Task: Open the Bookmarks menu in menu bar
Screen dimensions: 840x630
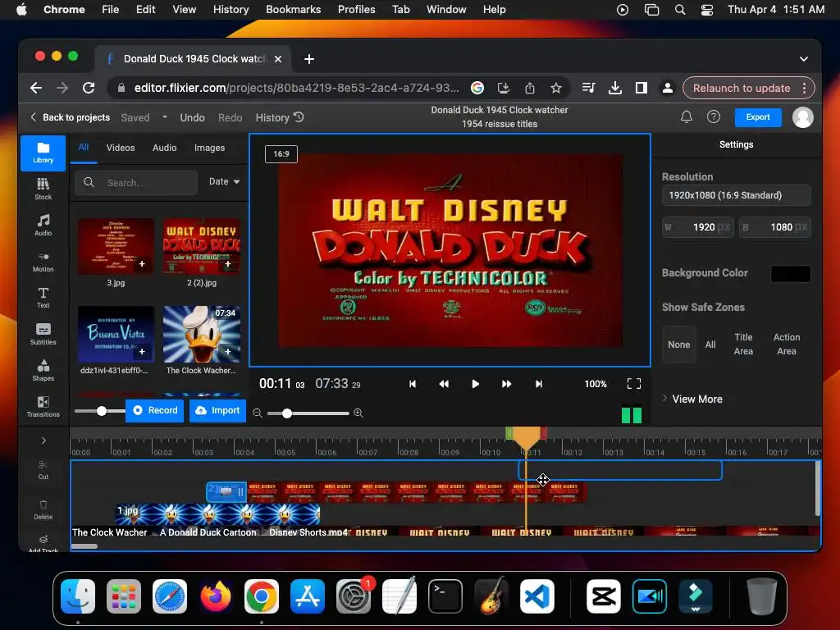Action: 293,10
